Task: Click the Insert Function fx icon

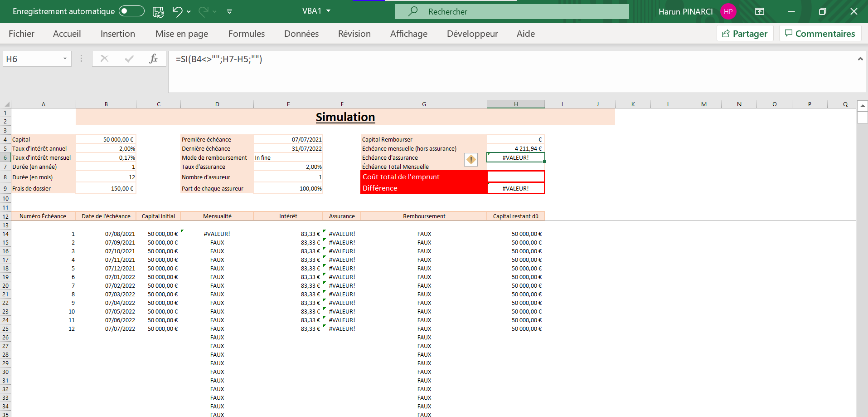Action: [x=153, y=59]
